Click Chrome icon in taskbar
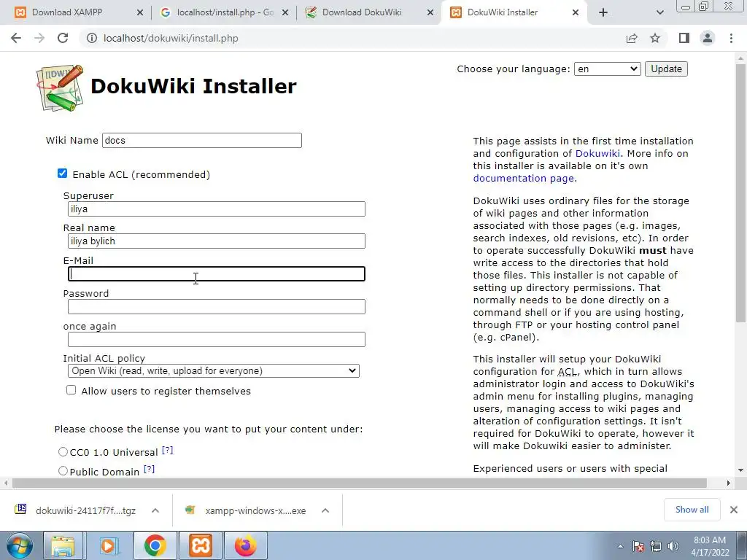 tap(155, 545)
